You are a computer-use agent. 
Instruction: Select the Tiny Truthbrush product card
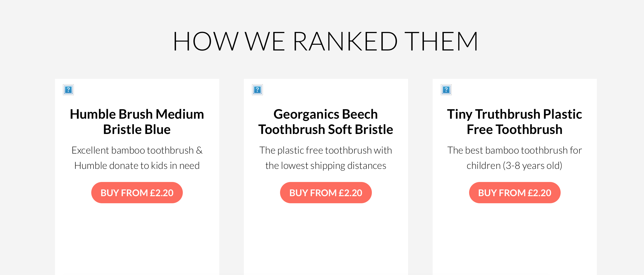[x=514, y=235]
